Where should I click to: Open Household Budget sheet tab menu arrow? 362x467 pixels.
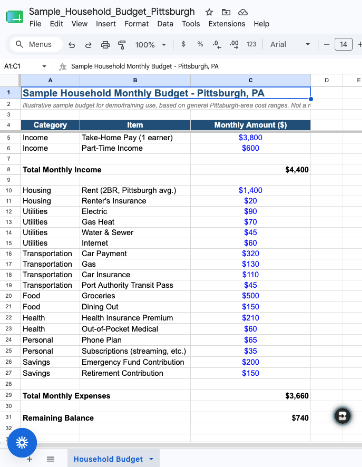coord(151,459)
